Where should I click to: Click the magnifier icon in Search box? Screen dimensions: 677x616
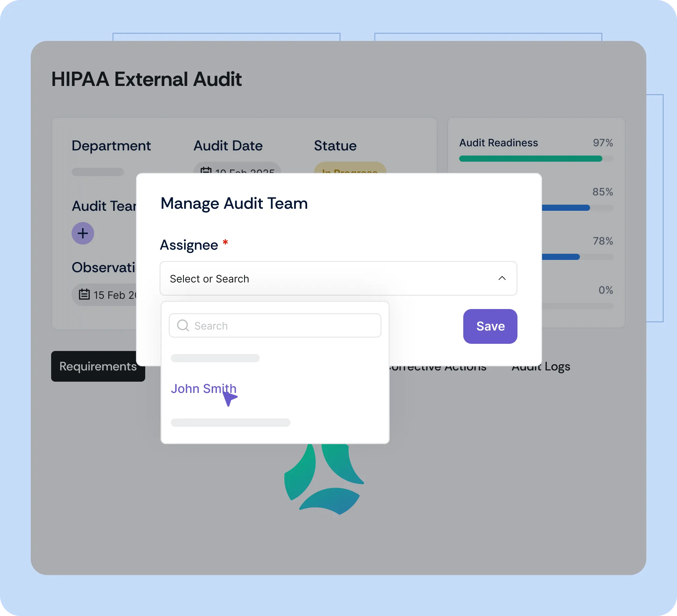[x=183, y=325]
